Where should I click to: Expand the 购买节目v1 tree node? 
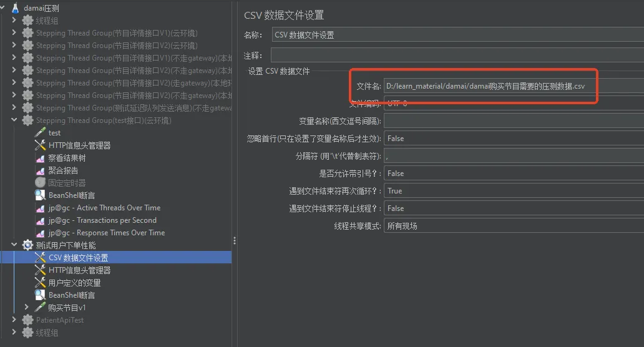coord(27,307)
